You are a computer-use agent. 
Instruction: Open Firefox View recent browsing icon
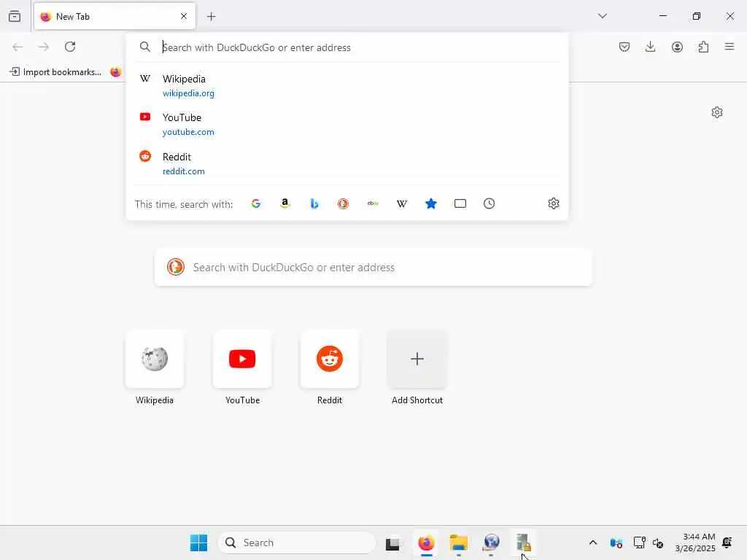15,16
